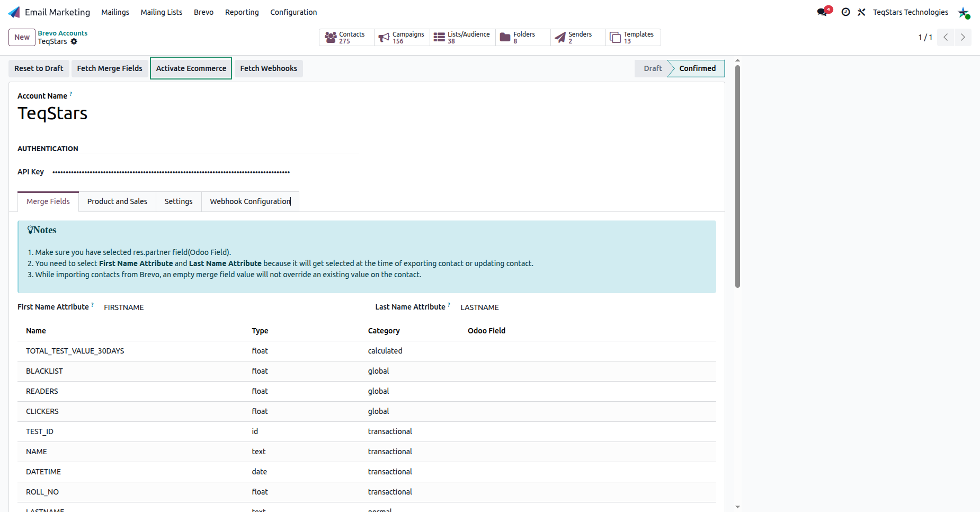
Task: Click the vertical scrollbar of the form
Action: (x=737, y=176)
